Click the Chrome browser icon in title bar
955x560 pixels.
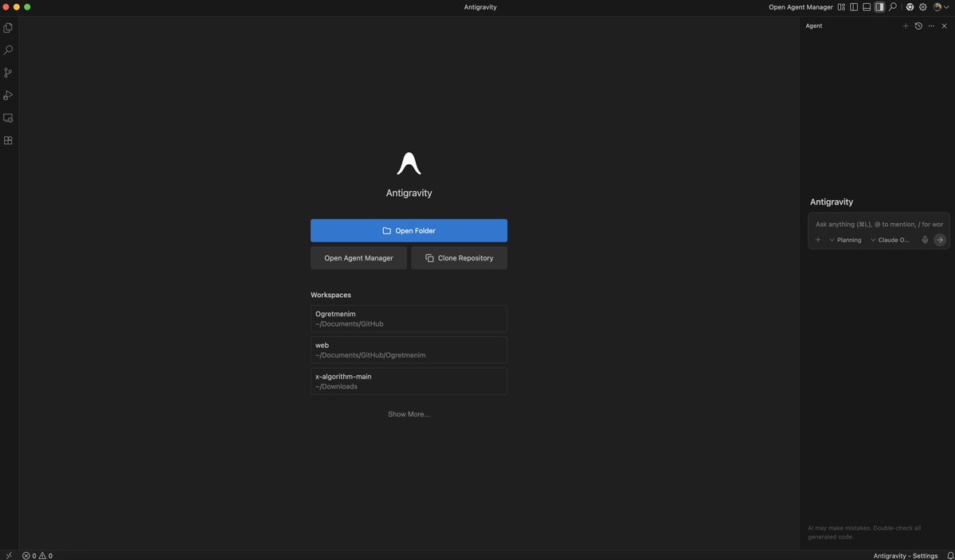coord(910,7)
